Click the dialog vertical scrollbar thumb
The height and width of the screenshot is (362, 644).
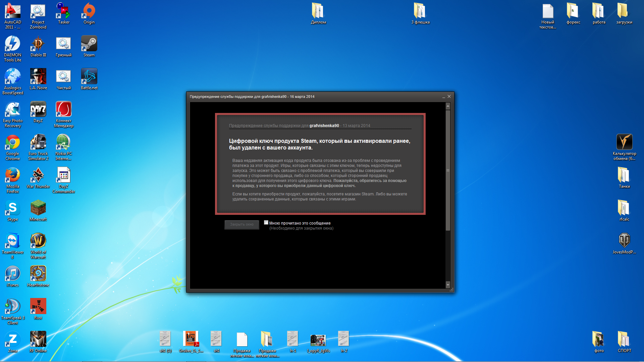tap(448, 170)
